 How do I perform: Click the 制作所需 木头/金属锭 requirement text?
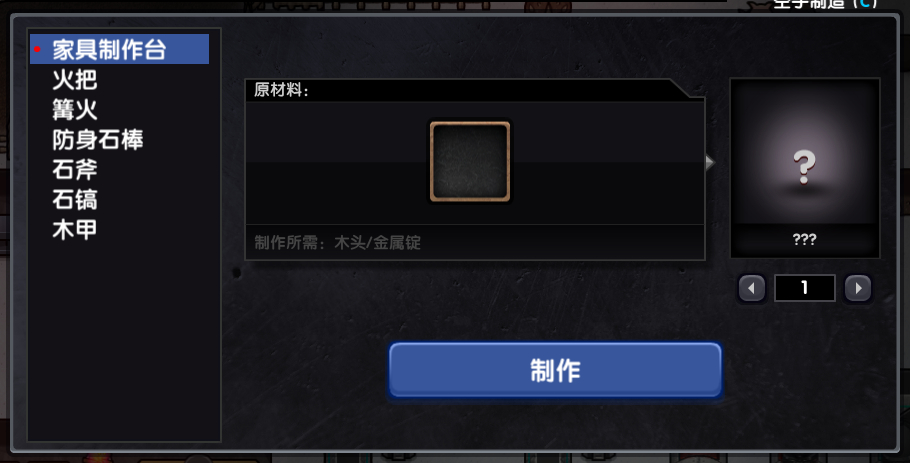337,242
